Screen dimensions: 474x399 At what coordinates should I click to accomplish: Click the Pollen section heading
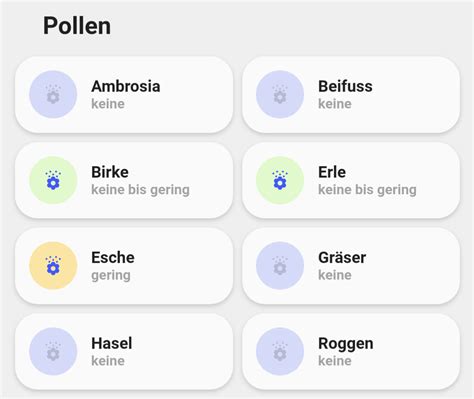click(77, 26)
